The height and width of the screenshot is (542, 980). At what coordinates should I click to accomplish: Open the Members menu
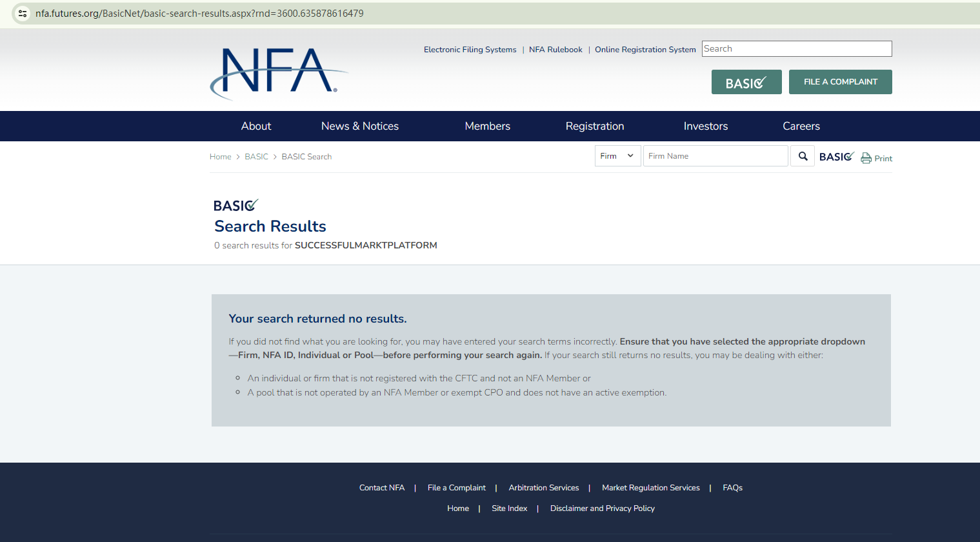488,126
